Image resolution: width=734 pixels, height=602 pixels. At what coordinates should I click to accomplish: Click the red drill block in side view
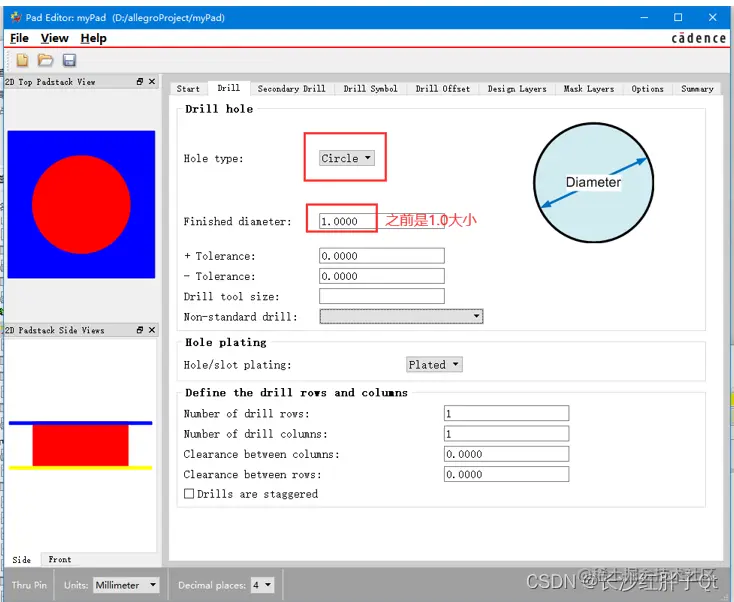80,445
